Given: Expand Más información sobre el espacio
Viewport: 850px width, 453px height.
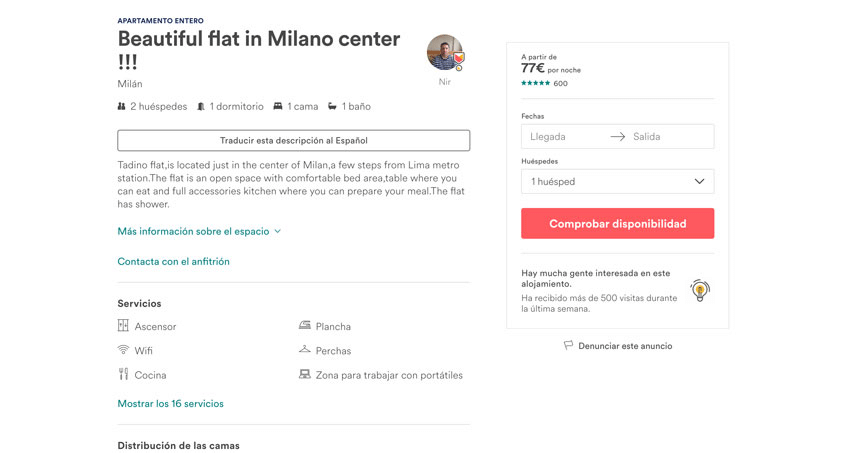Looking at the screenshot, I should click(199, 231).
